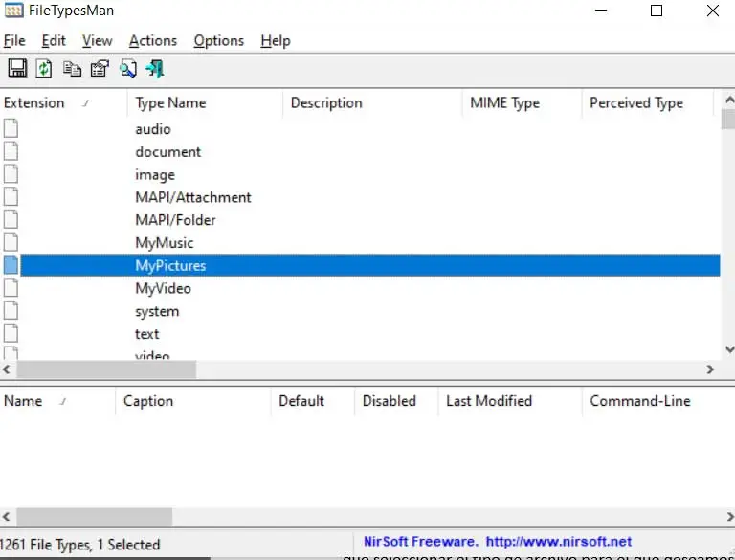Minimize the FileTypesMan window
Viewport: 735px width, 560px height.
(x=600, y=11)
